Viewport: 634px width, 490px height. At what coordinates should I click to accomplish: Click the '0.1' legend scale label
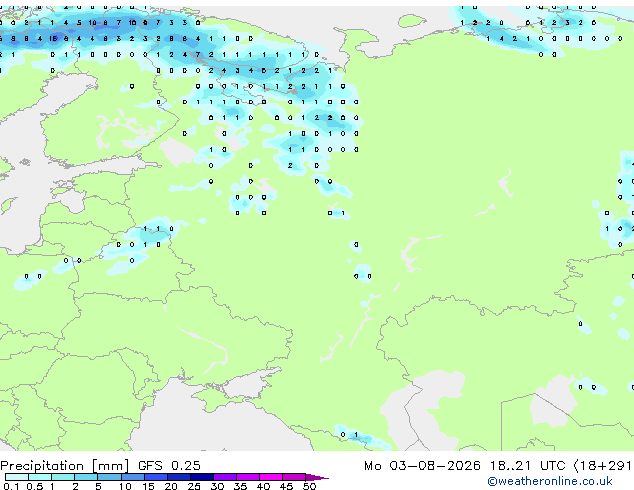coord(11,486)
